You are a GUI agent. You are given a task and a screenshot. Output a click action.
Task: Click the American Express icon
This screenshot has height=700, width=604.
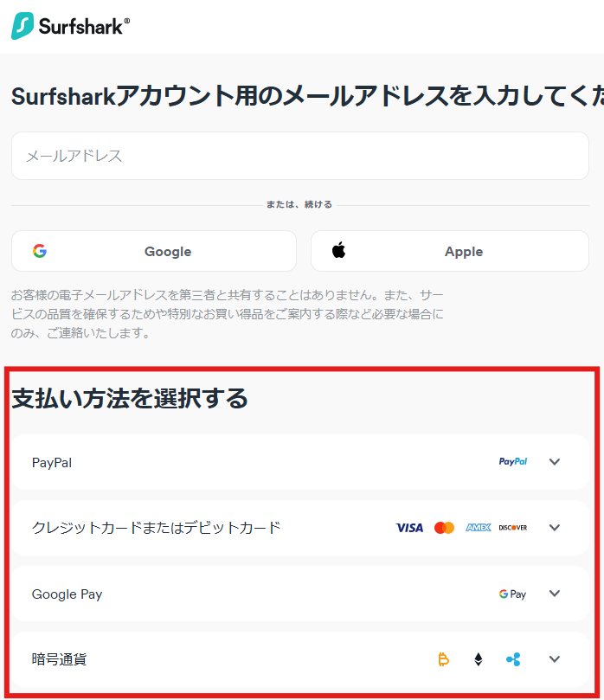(x=479, y=528)
